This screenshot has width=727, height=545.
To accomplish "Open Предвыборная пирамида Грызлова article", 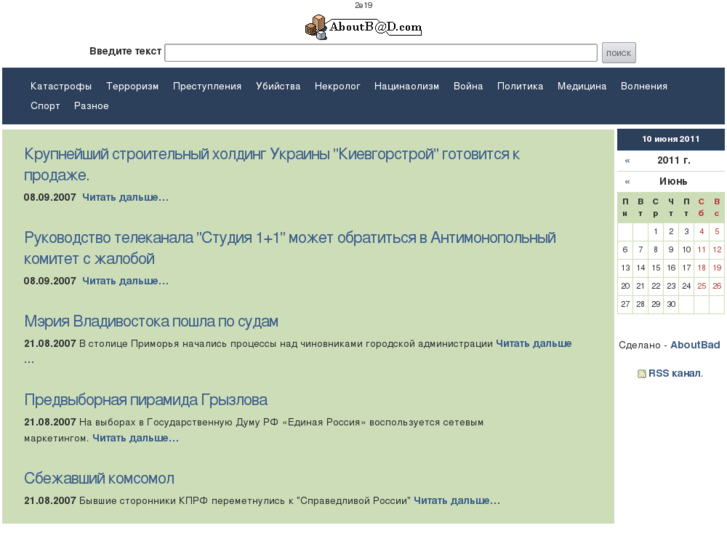I will tap(146, 400).
